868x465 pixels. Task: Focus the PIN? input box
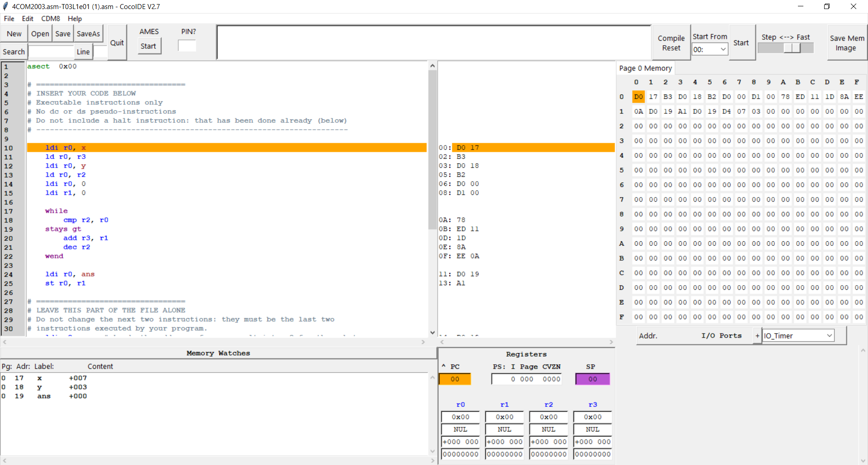click(x=187, y=46)
